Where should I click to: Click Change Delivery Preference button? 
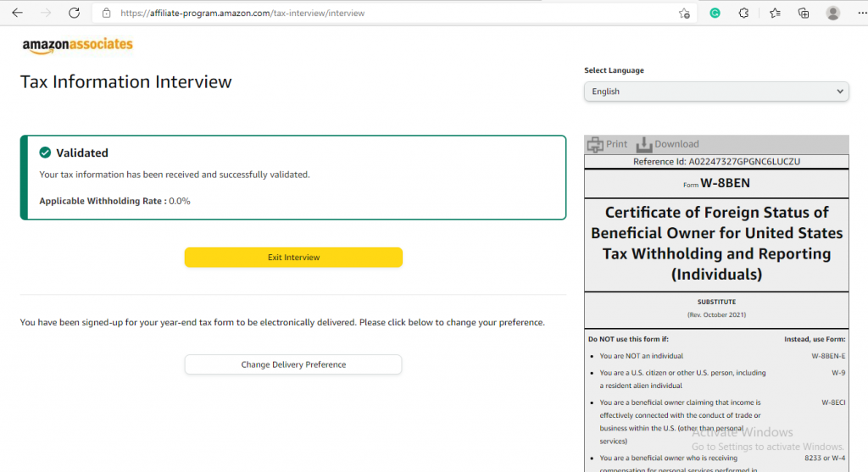[x=293, y=364]
